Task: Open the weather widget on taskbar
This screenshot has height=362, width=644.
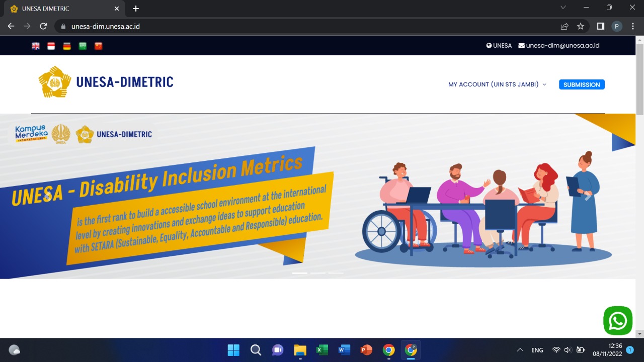Action: pos(15,350)
